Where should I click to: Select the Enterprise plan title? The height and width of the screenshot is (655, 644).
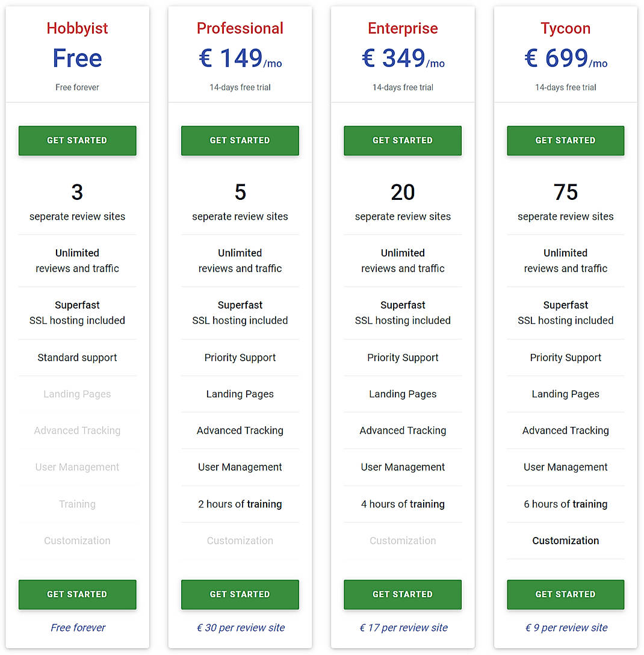[402, 28]
